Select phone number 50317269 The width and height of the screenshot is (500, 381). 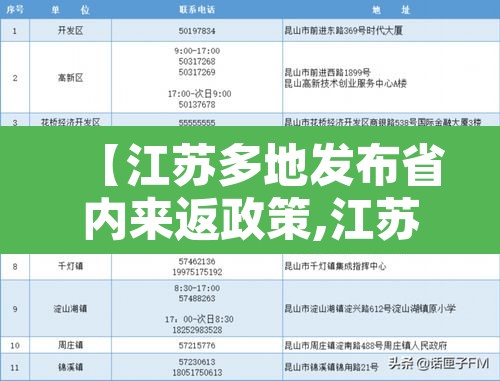(x=197, y=72)
